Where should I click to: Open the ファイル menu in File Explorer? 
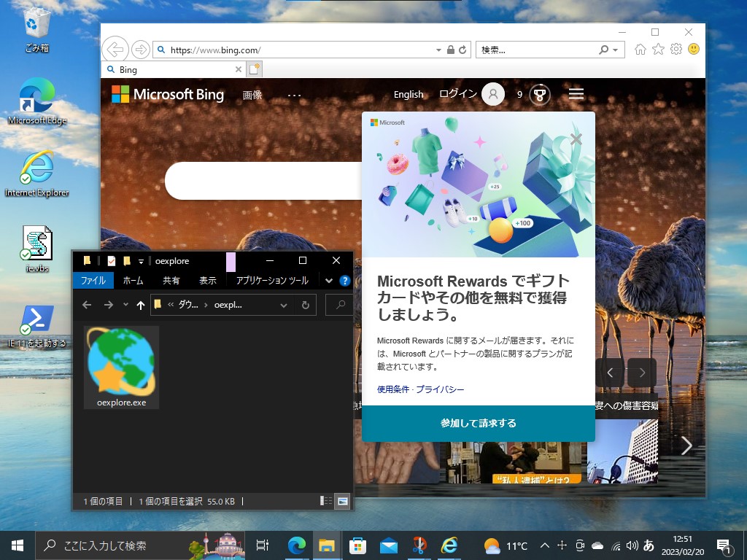coord(93,280)
